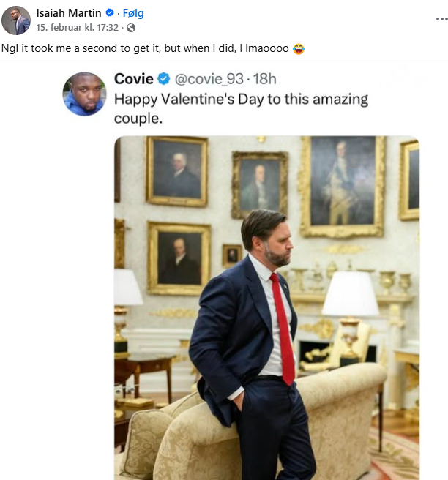
Task: Click the laughing emoji in post text
Action: [298, 49]
